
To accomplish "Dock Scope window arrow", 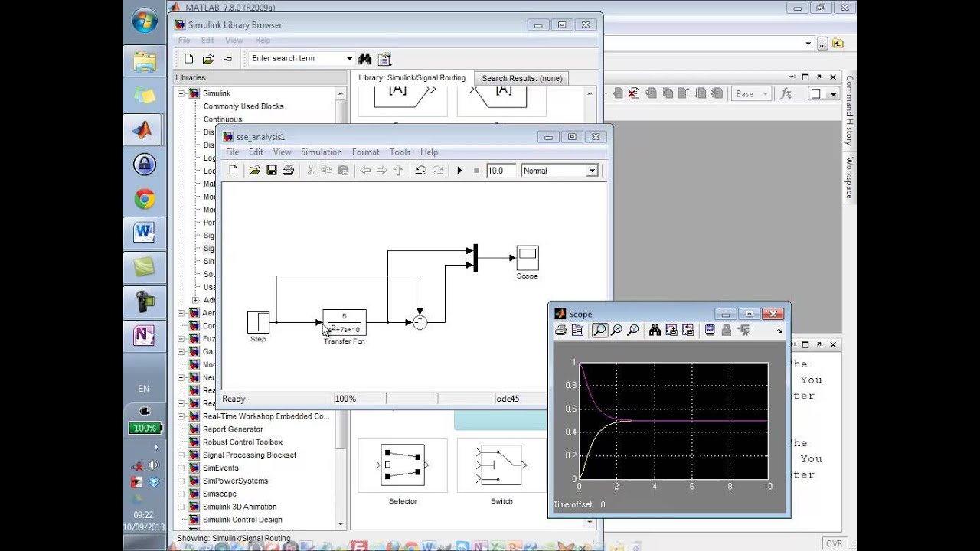I will [x=779, y=331].
